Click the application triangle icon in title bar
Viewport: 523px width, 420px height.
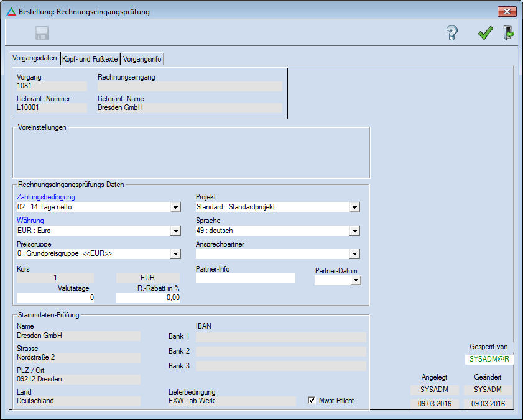11,12
